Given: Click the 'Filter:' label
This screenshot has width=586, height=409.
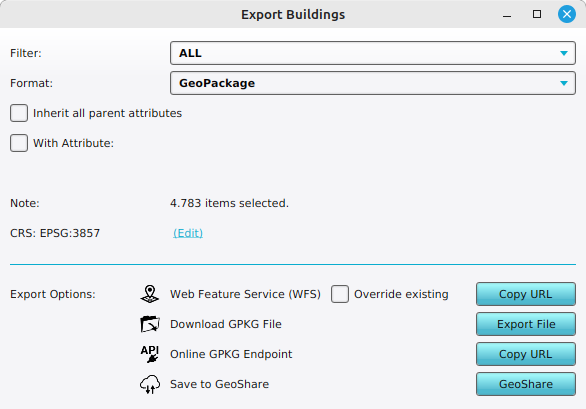Looking at the screenshot, I should pos(26,53).
